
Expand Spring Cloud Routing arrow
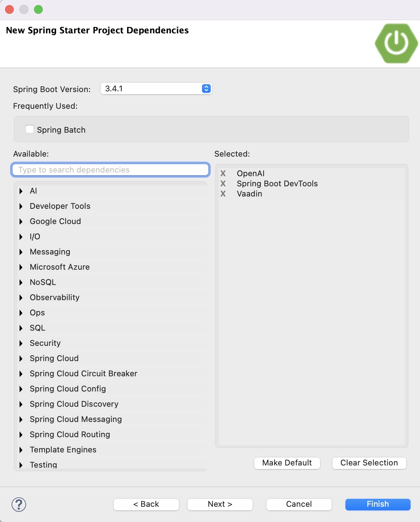coord(21,435)
